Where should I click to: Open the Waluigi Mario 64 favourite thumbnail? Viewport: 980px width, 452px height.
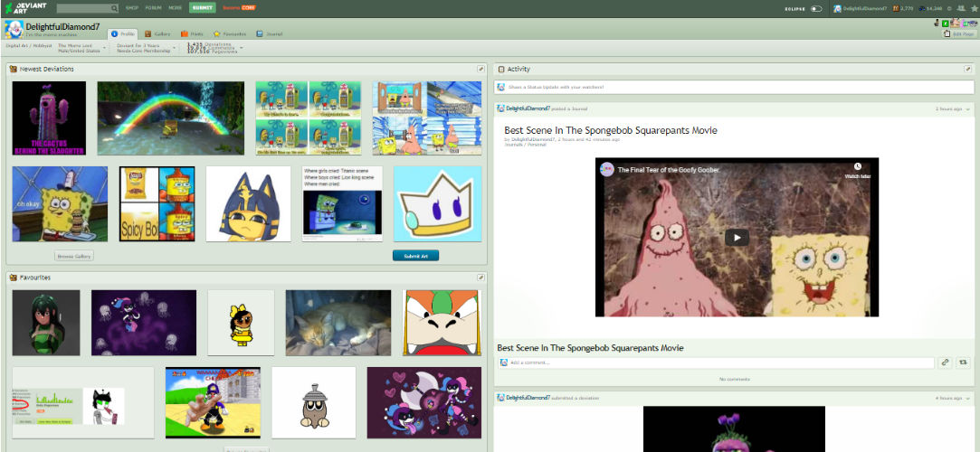[x=213, y=402]
